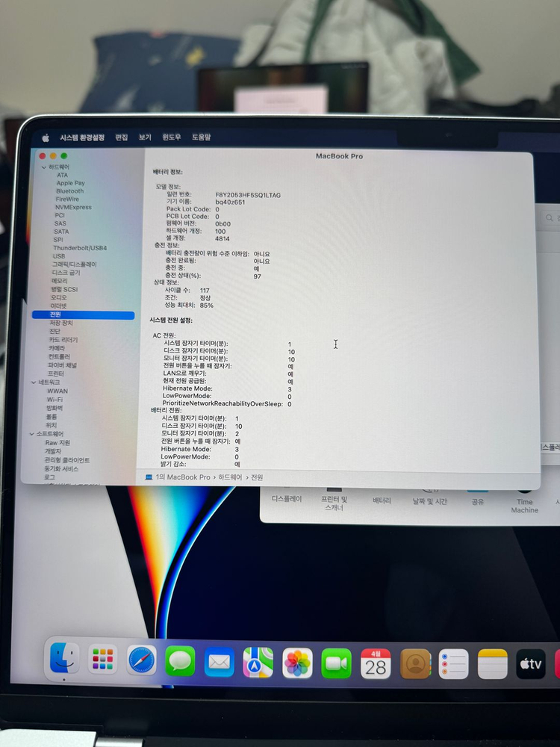Select FireWire in sidebar
Viewport: 560px width, 747px height.
click(67, 199)
